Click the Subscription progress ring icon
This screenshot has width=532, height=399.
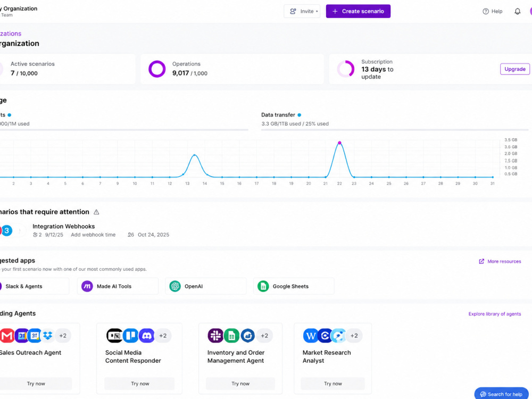click(346, 69)
